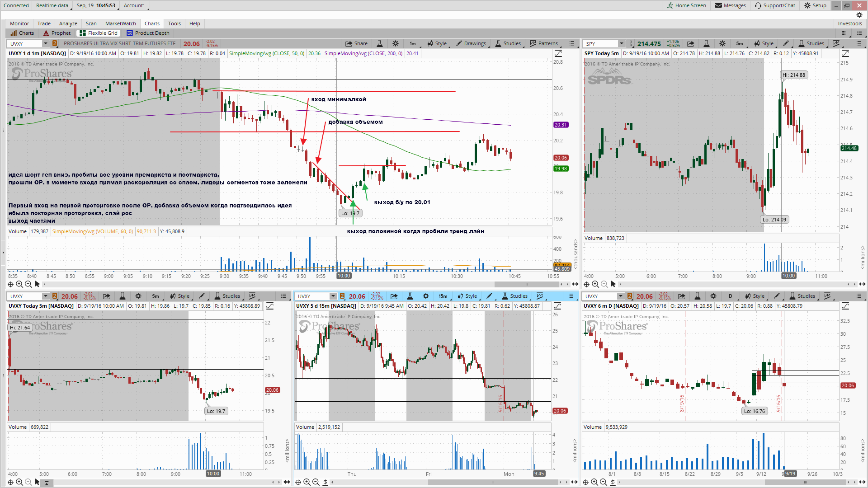Open application settings gear below Setup
The height and width of the screenshot is (488, 868).
click(859, 15)
